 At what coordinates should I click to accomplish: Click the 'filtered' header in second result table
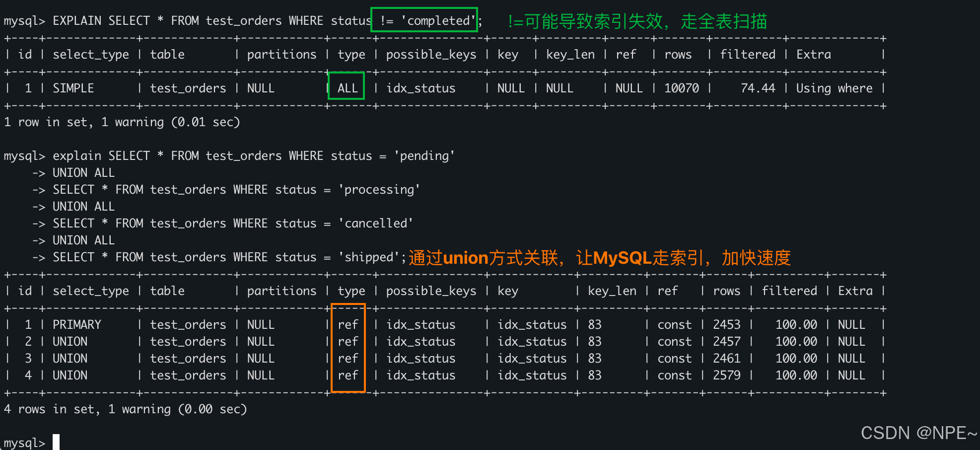pos(789,291)
